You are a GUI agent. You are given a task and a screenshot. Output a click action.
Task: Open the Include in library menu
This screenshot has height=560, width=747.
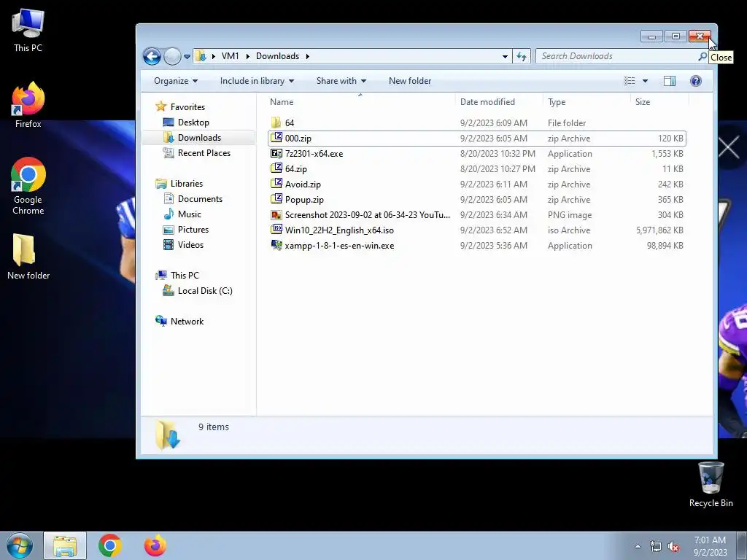tap(257, 81)
